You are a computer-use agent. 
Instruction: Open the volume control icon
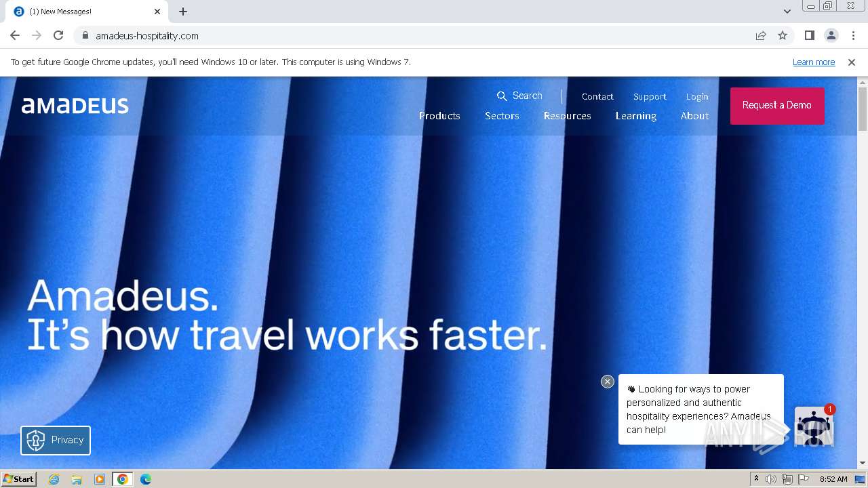pos(771,479)
